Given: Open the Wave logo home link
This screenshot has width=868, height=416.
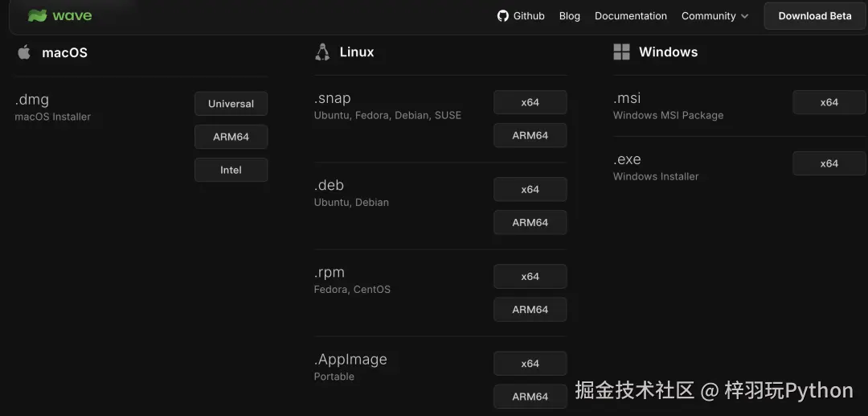Looking at the screenshot, I should pos(59,15).
